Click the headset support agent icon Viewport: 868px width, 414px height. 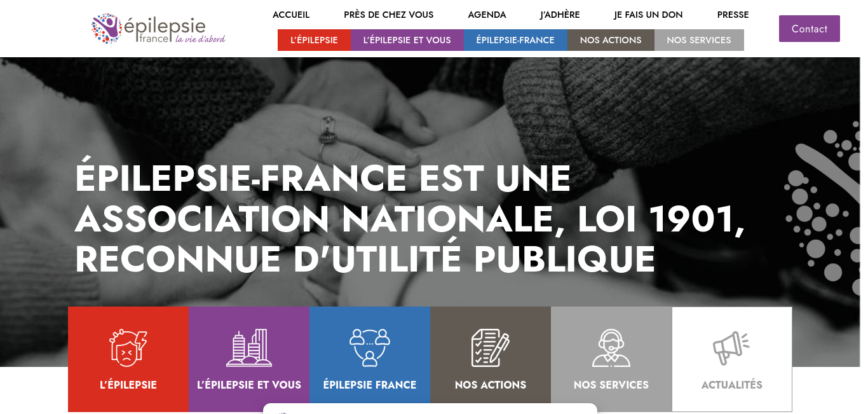point(611,348)
